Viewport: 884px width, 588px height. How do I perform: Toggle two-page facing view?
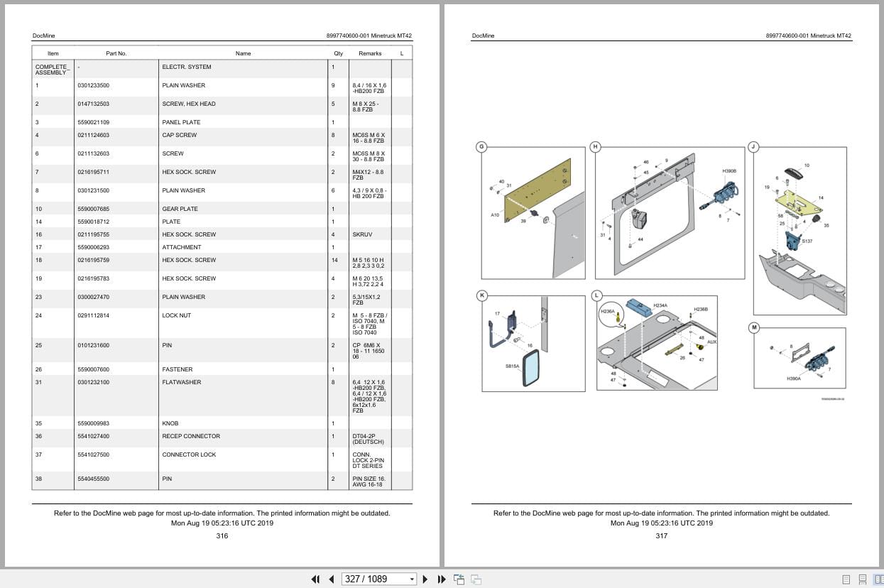(x=878, y=579)
